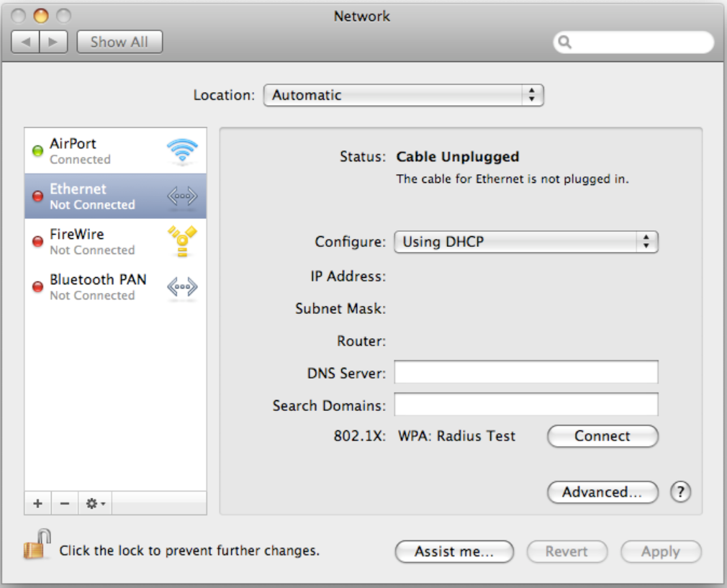Click the Search Domains text field
The height and width of the screenshot is (588, 727).
[525, 405]
